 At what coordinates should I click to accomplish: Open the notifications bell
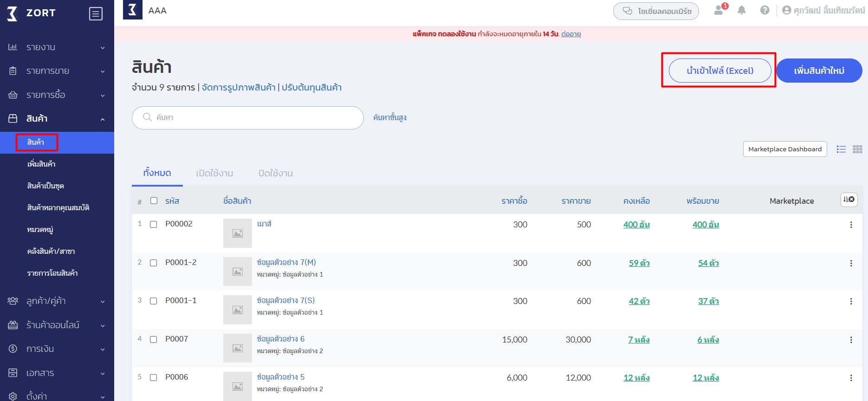pos(741,10)
